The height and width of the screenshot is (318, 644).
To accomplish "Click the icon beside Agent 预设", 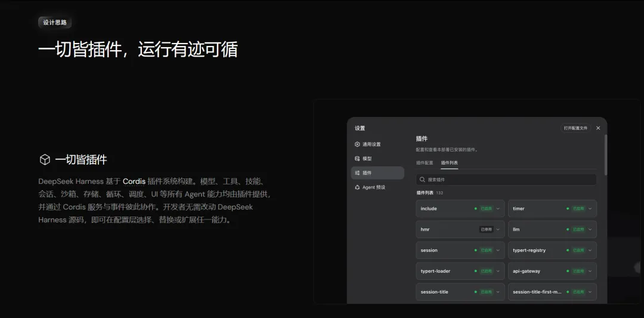I will click(357, 187).
